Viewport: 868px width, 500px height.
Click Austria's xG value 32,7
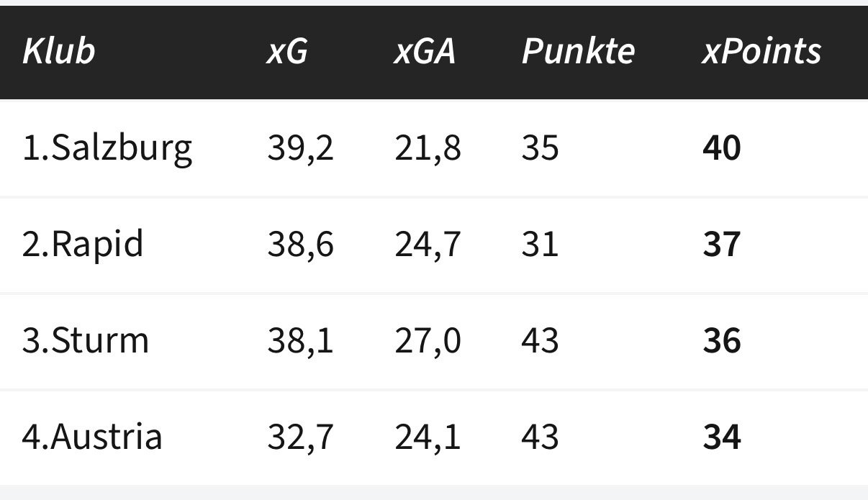[300, 437]
